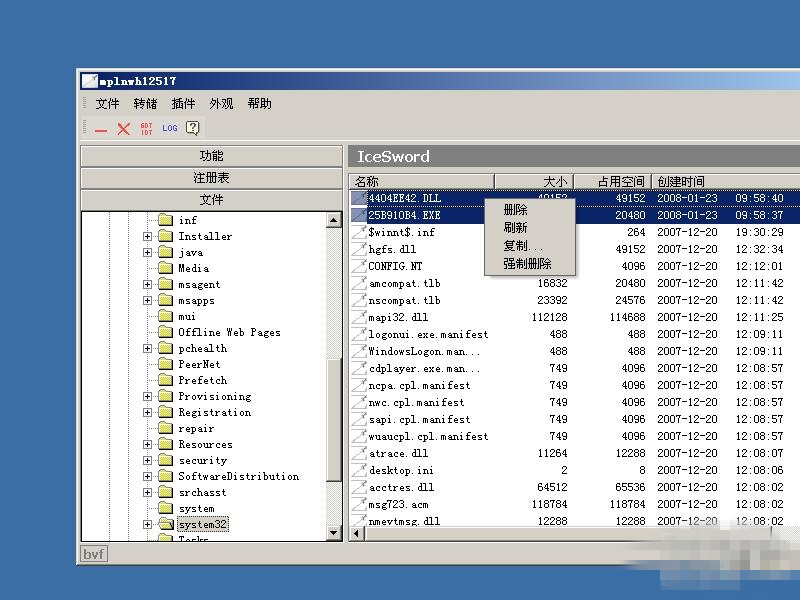Click the Prefetch folder icon
The height and width of the screenshot is (600, 800).
(165, 380)
